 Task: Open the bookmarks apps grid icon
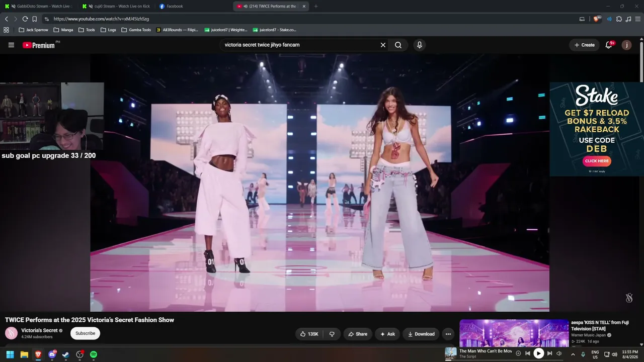click(7, 30)
